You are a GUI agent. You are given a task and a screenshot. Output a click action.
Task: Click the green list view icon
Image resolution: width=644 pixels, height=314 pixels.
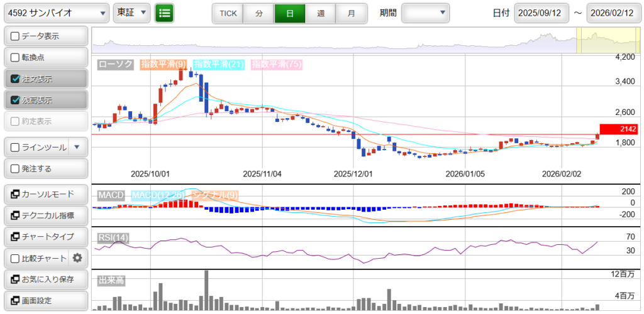[165, 13]
